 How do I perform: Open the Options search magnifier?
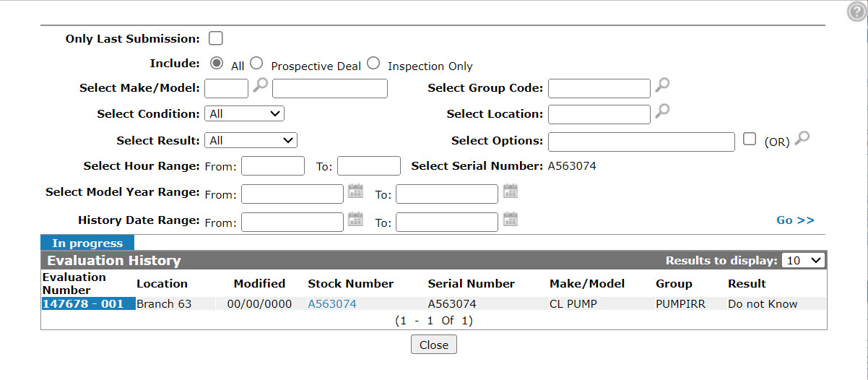coord(802,138)
